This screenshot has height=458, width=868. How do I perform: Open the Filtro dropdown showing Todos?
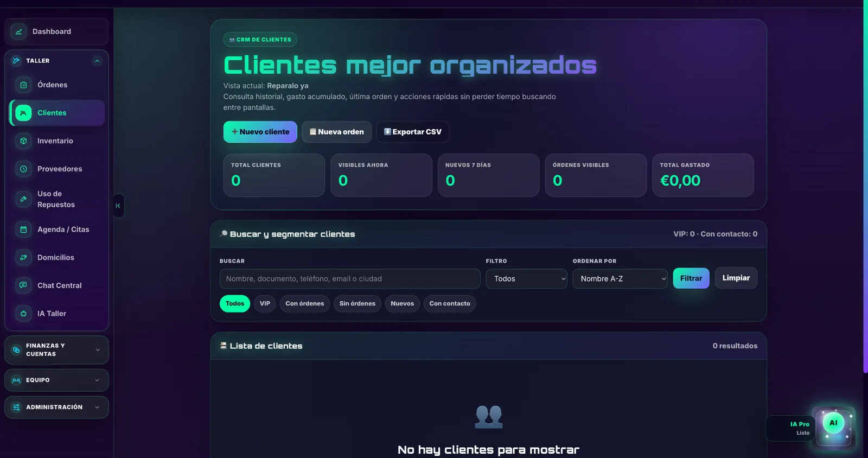coord(526,279)
